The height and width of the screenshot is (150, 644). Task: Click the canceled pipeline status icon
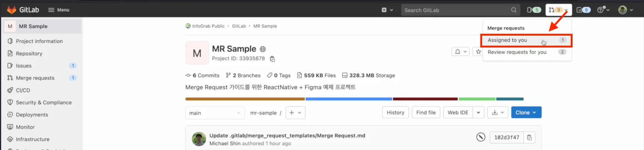[x=481, y=137]
